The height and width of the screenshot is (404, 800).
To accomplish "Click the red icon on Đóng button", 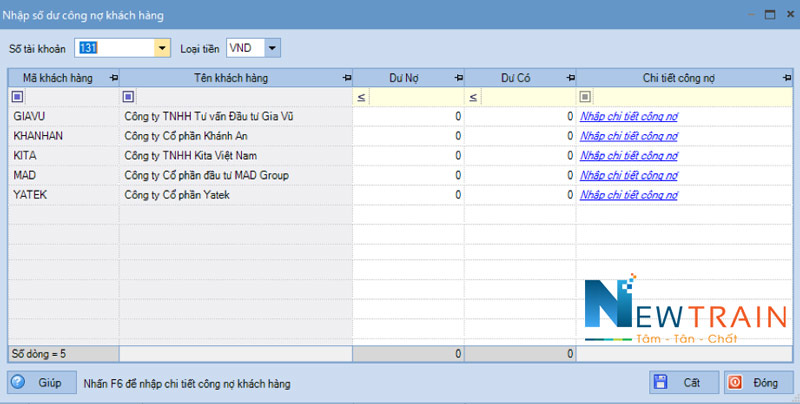I will (x=735, y=382).
